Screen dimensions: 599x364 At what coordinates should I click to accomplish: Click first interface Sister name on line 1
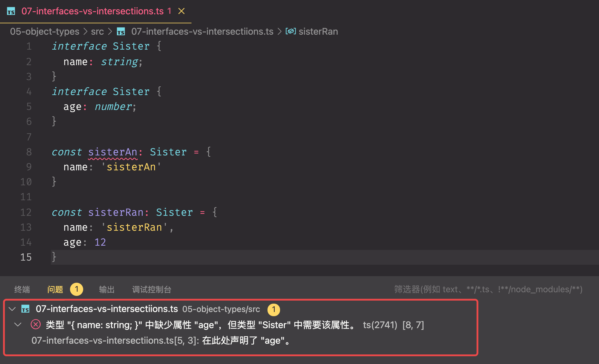[x=131, y=46]
